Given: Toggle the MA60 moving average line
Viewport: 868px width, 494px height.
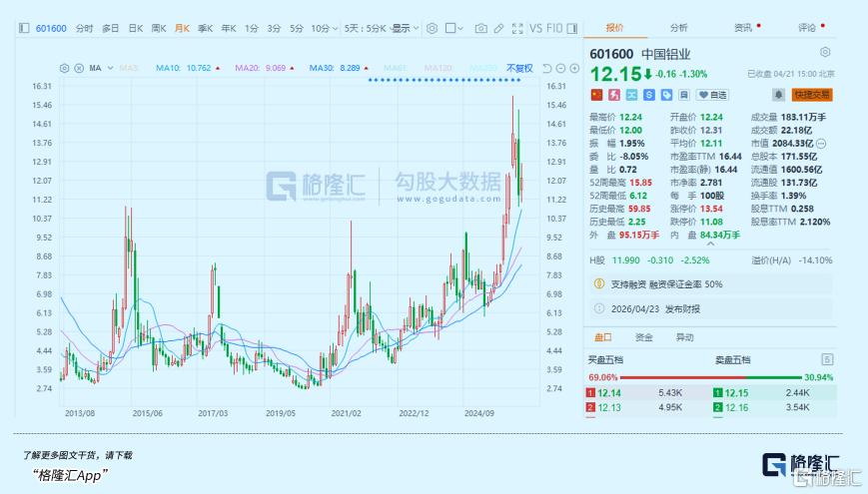Looking at the screenshot, I should tap(396, 68).
